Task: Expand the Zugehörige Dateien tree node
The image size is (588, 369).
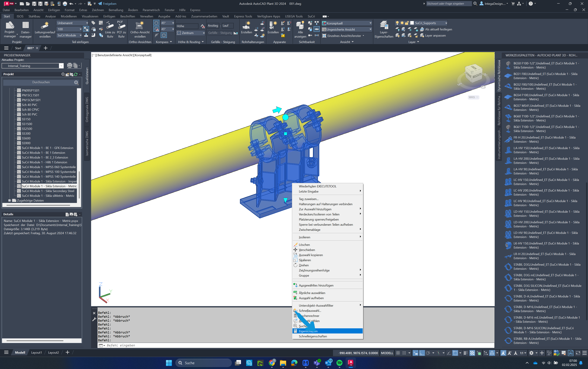Action: pyautogui.click(x=9, y=200)
